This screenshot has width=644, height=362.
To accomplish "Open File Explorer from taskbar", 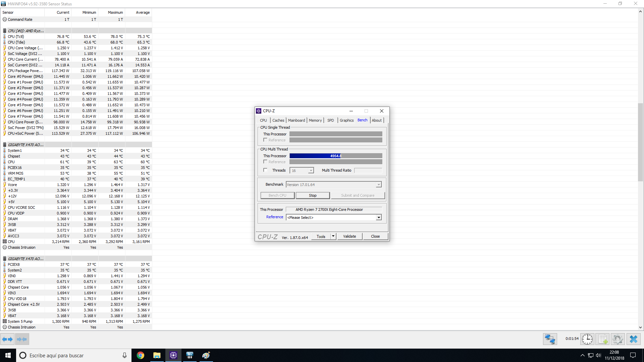I will [x=157, y=355].
